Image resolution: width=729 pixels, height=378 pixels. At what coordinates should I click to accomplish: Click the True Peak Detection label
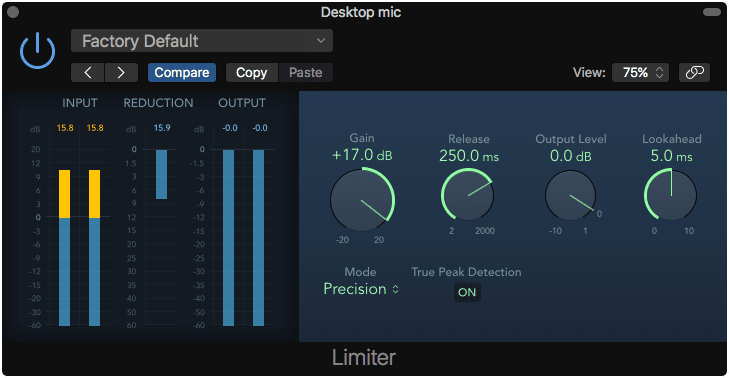(x=466, y=272)
